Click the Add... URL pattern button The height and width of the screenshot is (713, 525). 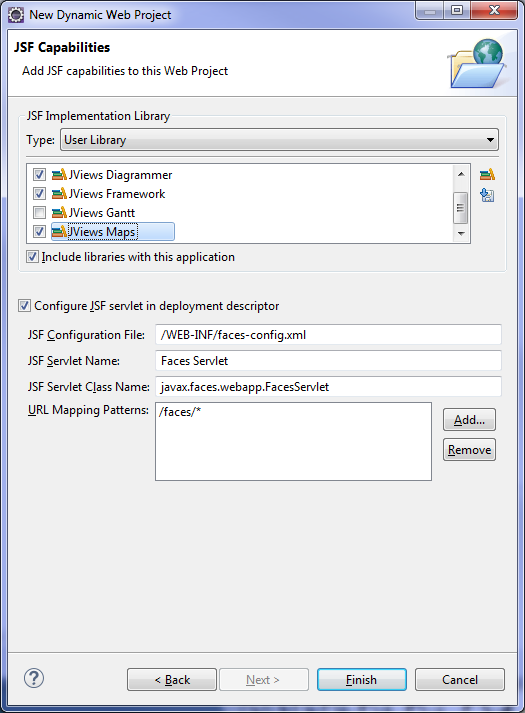[x=469, y=419]
